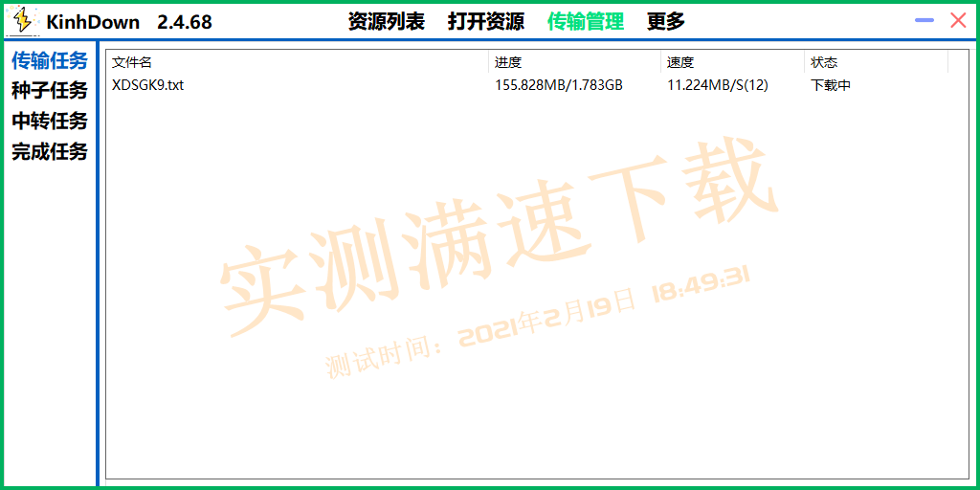The width and height of the screenshot is (980, 490).
Task: Click the KinhDown 2.4.68 title text
Action: pos(129,21)
